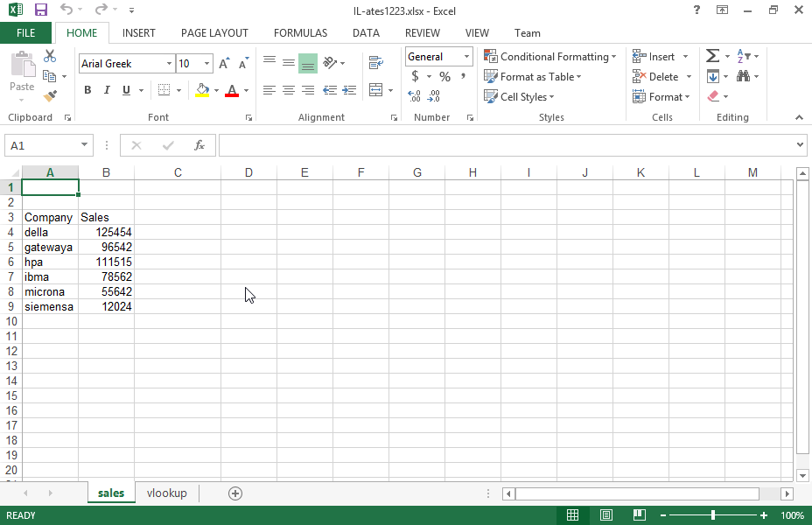Select the Format Painter brush
The image size is (812, 525).
click(50, 95)
